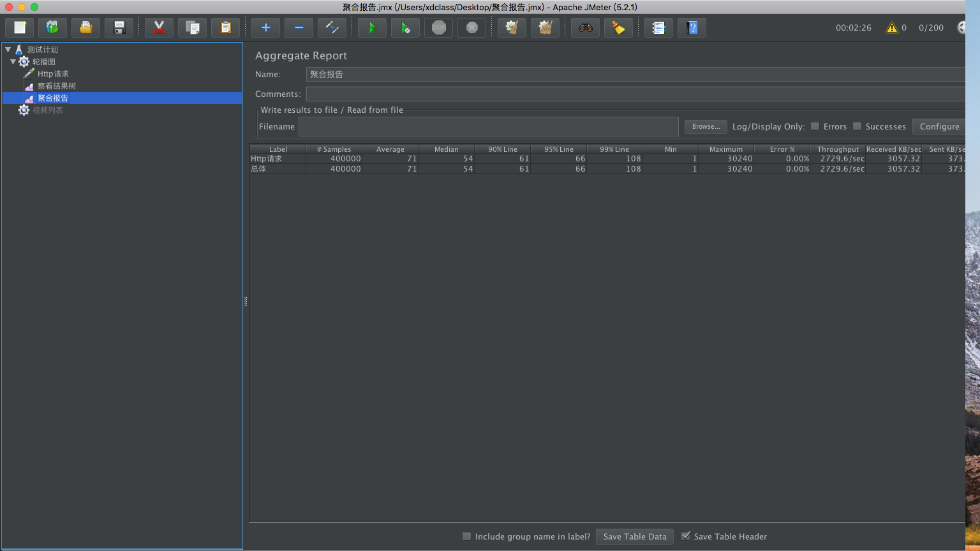Click the Label column header
980x551 pixels.
[278, 149]
